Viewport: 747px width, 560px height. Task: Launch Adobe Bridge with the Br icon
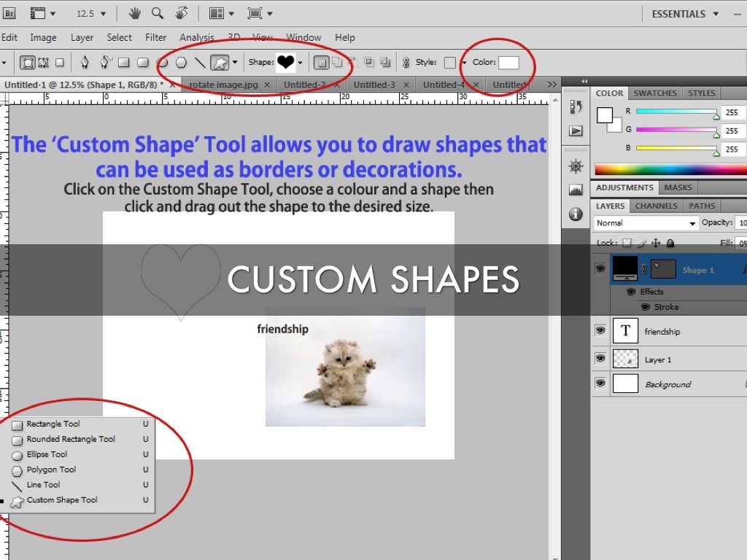(10, 14)
